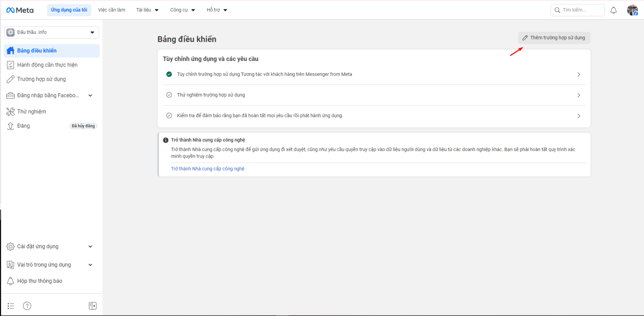
Task: Open the Tài liệu menu
Action: [147, 10]
